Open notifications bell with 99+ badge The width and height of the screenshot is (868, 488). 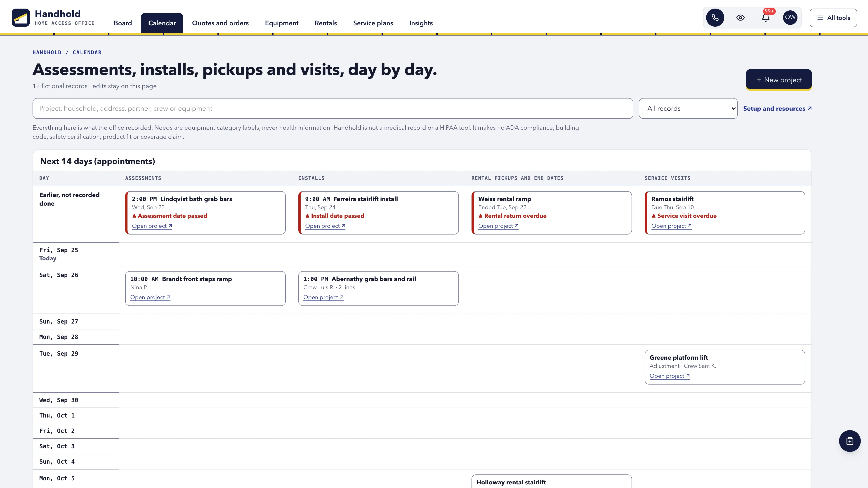click(x=766, y=18)
